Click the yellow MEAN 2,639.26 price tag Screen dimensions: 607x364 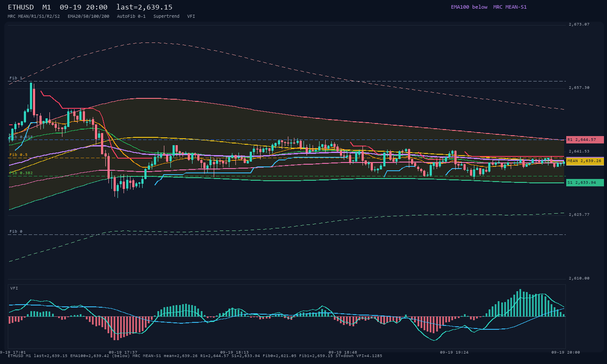pyautogui.click(x=585, y=161)
